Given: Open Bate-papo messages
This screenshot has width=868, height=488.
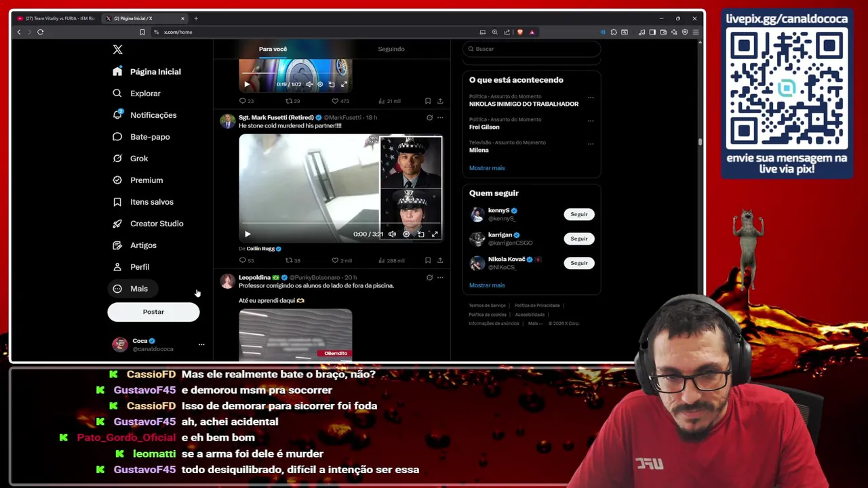Looking at the screenshot, I should [x=141, y=137].
